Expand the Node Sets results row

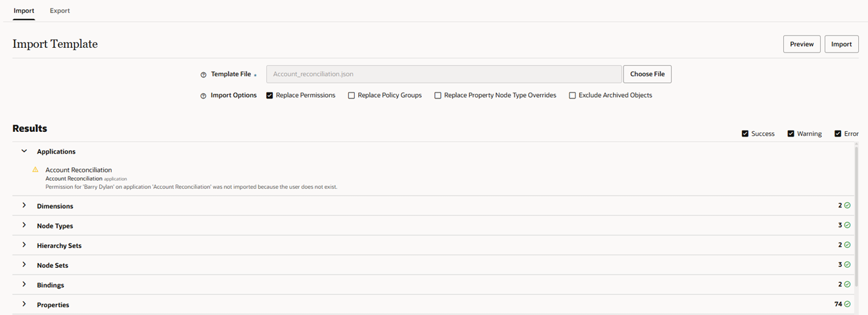24,264
